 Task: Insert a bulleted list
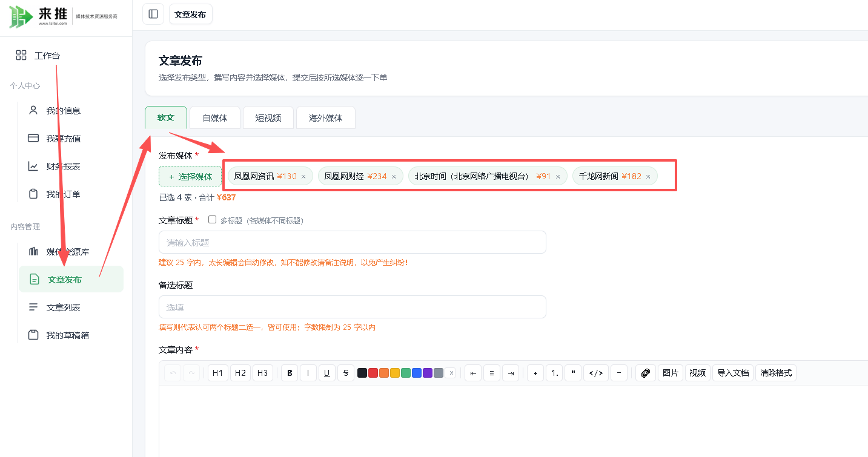535,373
